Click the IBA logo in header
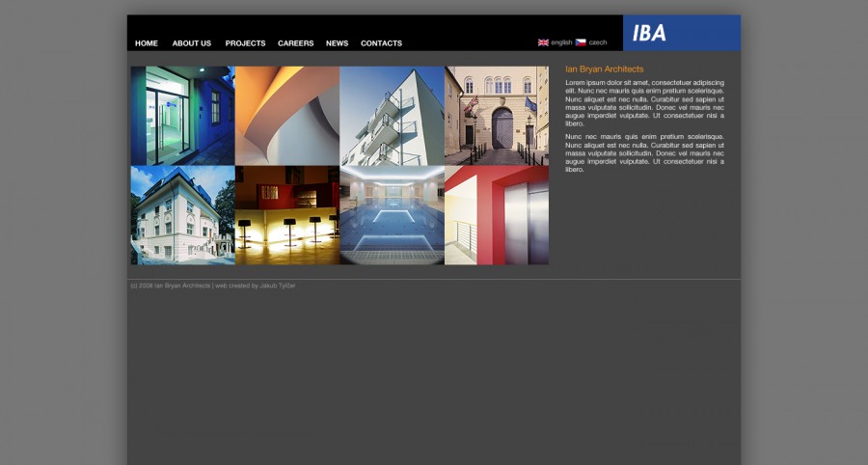 click(649, 33)
